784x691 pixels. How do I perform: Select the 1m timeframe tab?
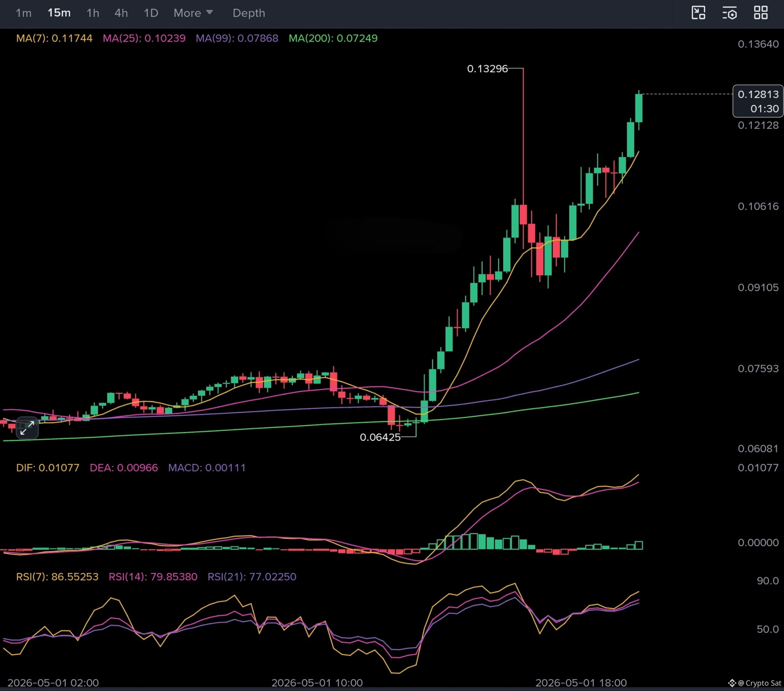[x=23, y=13]
